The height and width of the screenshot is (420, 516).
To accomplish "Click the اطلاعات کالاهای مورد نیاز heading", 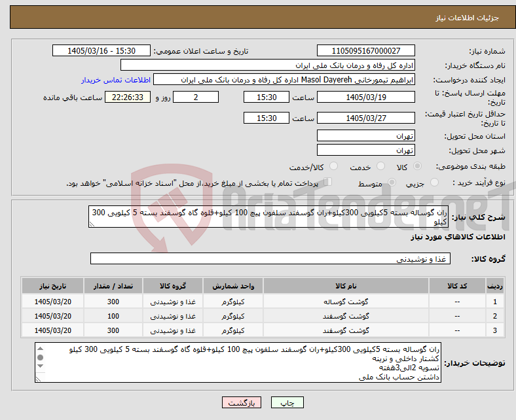I will pyautogui.click(x=458, y=237).
